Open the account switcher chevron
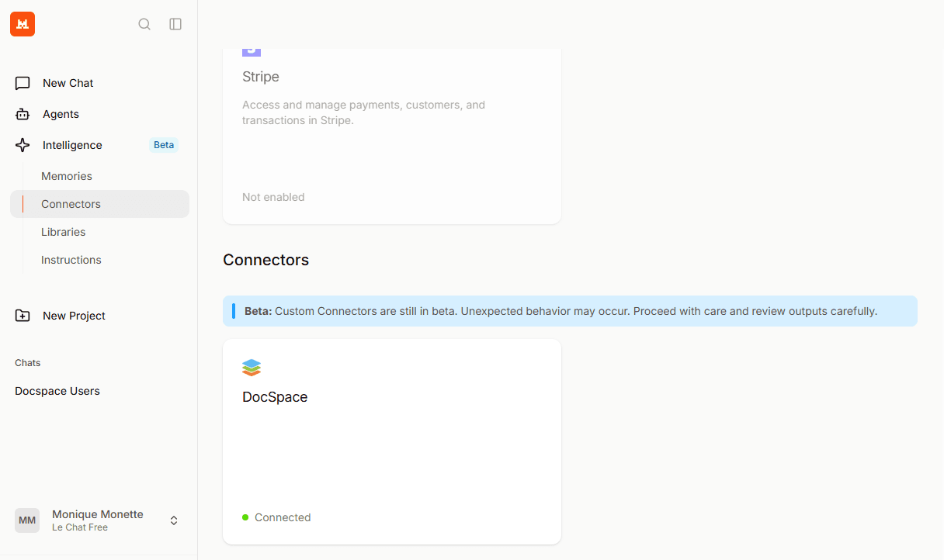 pos(174,520)
